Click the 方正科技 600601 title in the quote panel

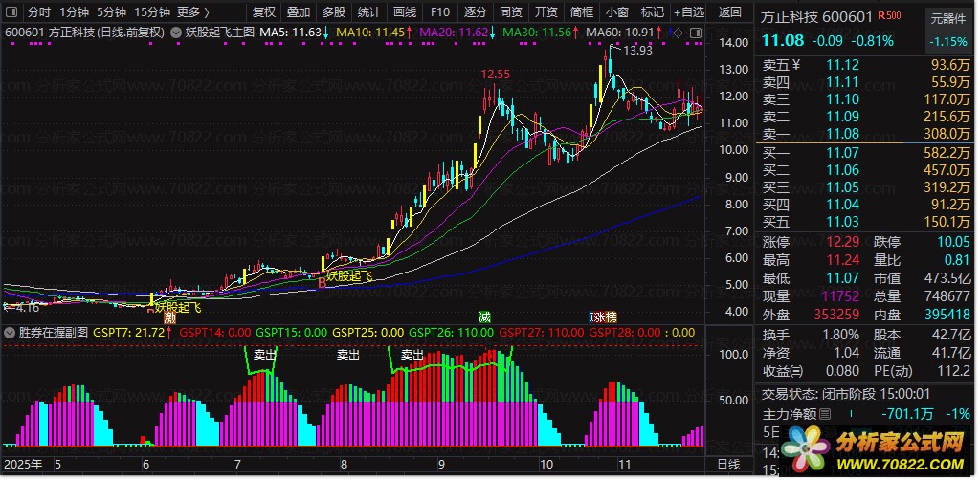(815, 17)
